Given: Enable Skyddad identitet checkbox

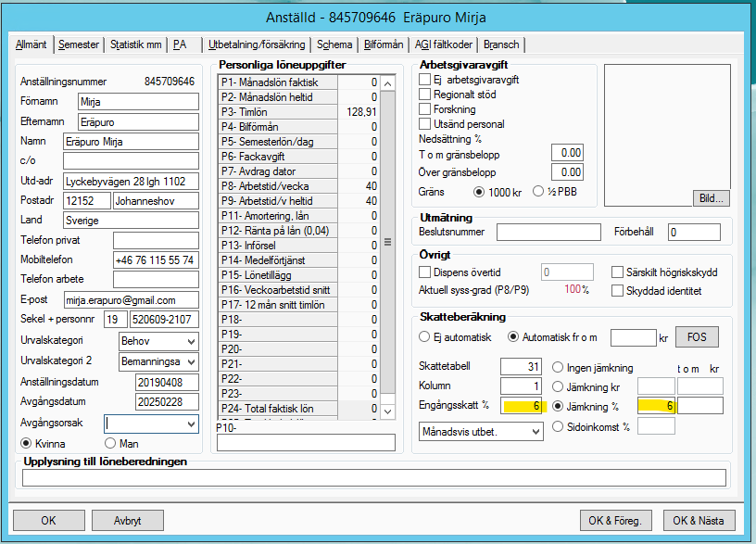Looking at the screenshot, I should (618, 291).
